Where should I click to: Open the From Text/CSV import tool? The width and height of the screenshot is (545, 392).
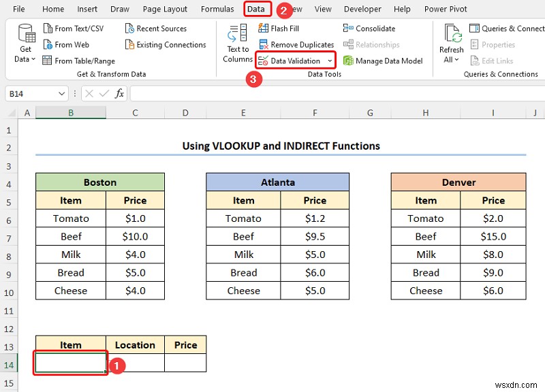pos(75,28)
